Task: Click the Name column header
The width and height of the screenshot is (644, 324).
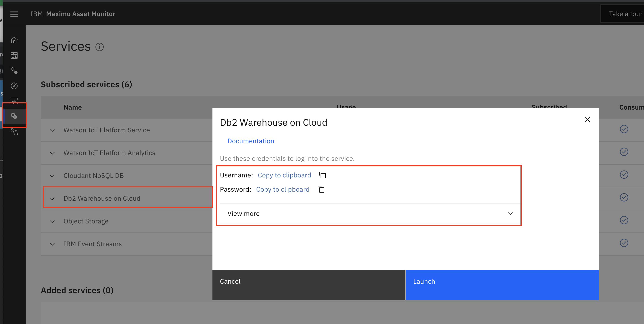Action: tap(73, 107)
